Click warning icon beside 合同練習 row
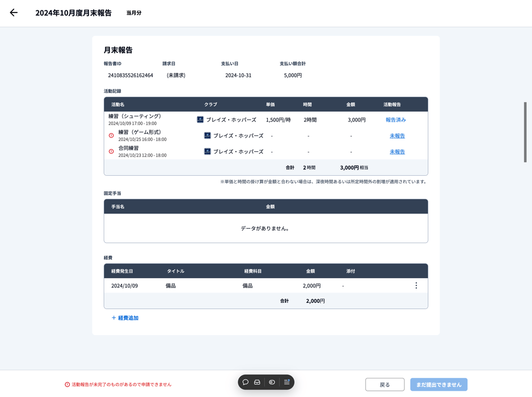 (x=111, y=151)
